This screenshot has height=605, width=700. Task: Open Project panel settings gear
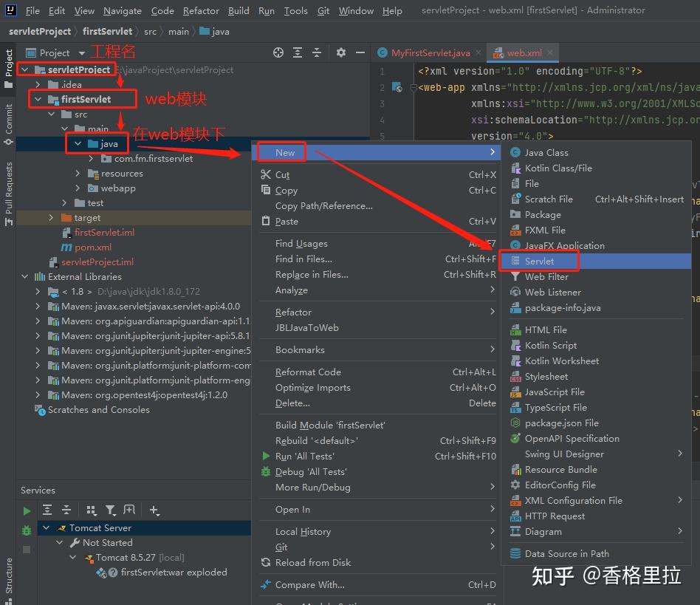click(x=341, y=52)
